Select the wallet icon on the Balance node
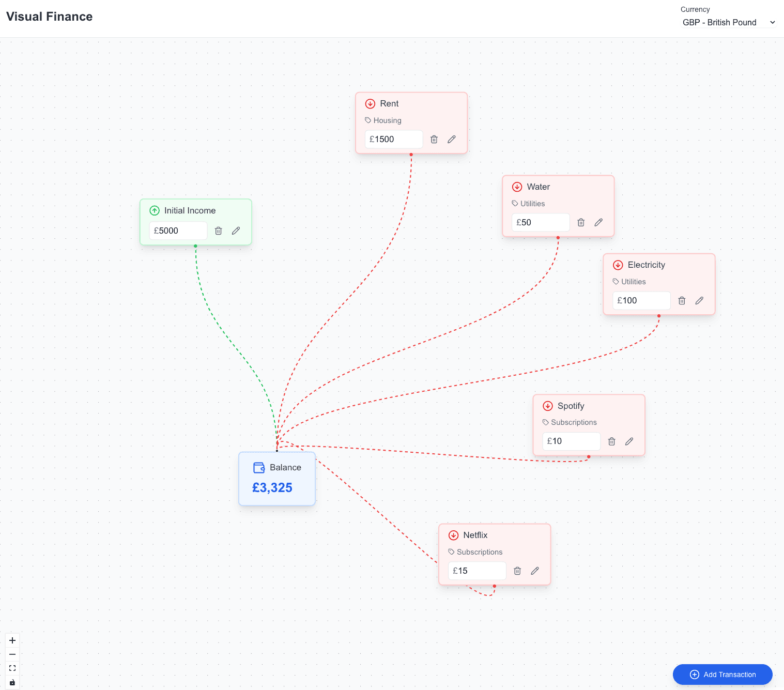The width and height of the screenshot is (784, 690). [x=258, y=467]
